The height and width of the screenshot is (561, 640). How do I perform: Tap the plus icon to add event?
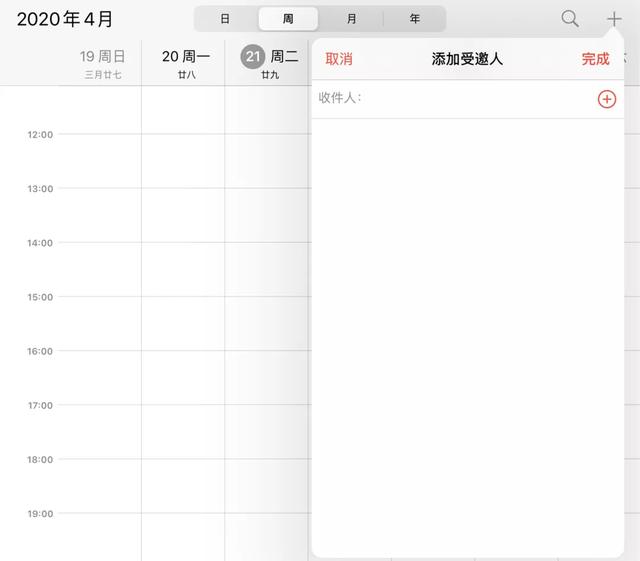[x=614, y=19]
